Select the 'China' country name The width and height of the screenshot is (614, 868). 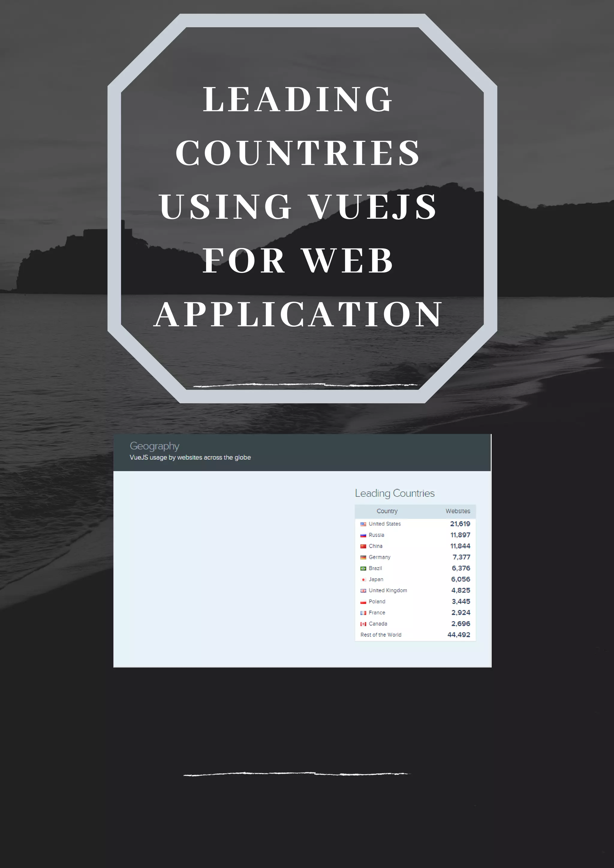pos(376,546)
